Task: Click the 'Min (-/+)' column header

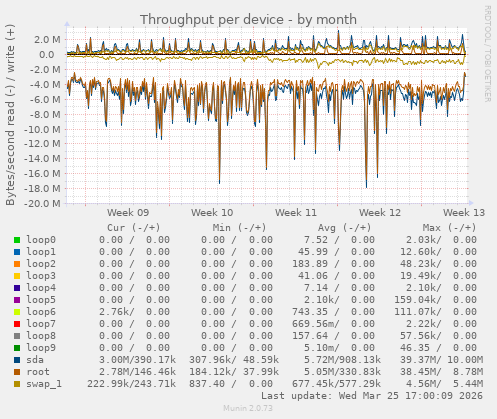Action: 240,228
